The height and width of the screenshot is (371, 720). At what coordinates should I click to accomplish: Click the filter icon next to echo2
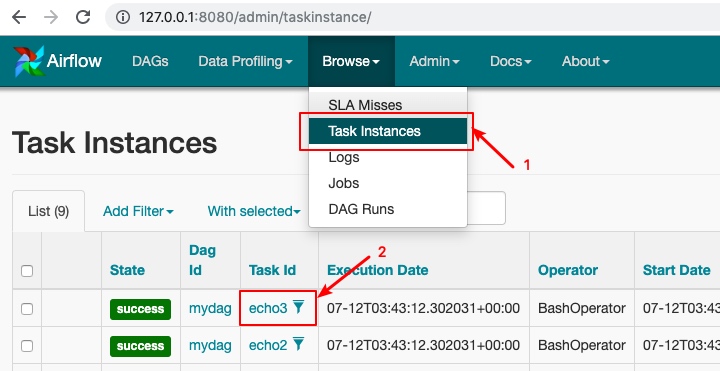pos(298,343)
